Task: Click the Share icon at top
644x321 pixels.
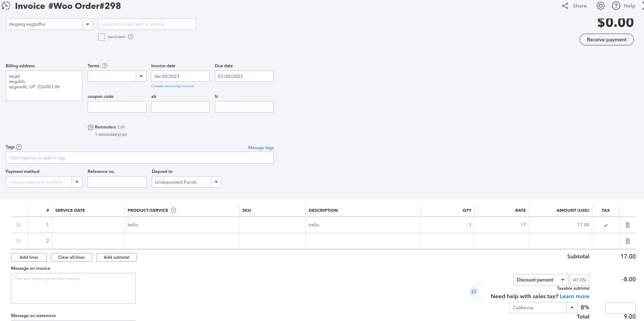Action: (x=565, y=6)
